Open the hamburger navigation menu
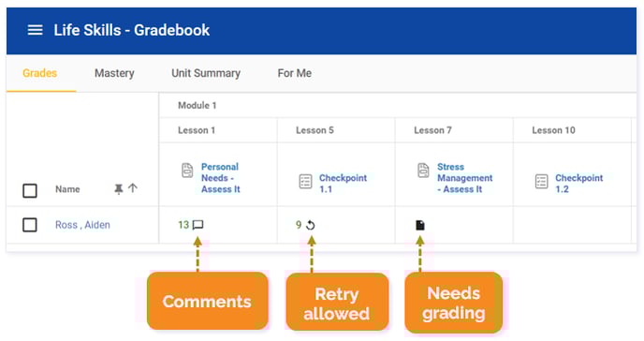The height and width of the screenshot is (341, 644). [35, 30]
